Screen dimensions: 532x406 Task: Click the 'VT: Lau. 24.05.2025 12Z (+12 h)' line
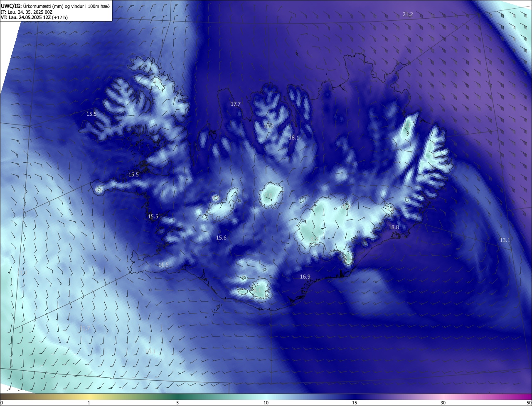pos(34,17)
